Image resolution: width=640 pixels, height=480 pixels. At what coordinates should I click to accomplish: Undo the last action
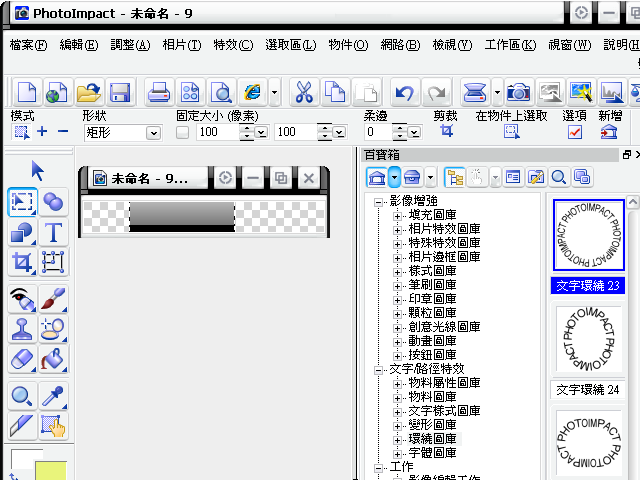pos(404,91)
